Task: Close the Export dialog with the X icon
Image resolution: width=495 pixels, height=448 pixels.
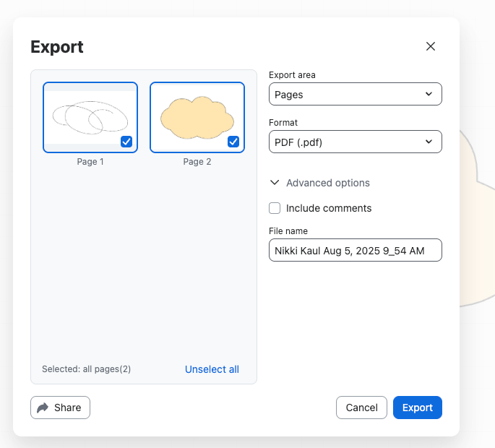Action: 431,46
